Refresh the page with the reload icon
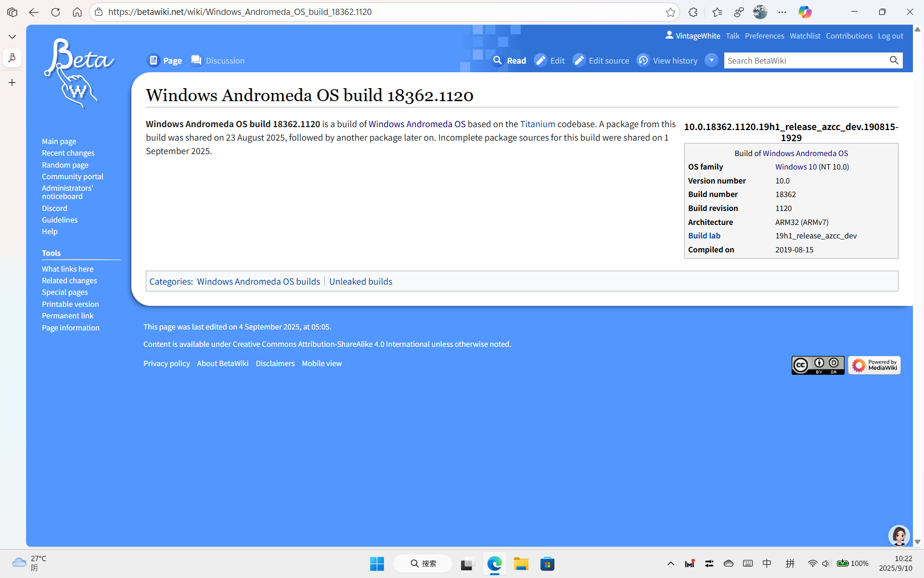924x578 pixels. (55, 12)
